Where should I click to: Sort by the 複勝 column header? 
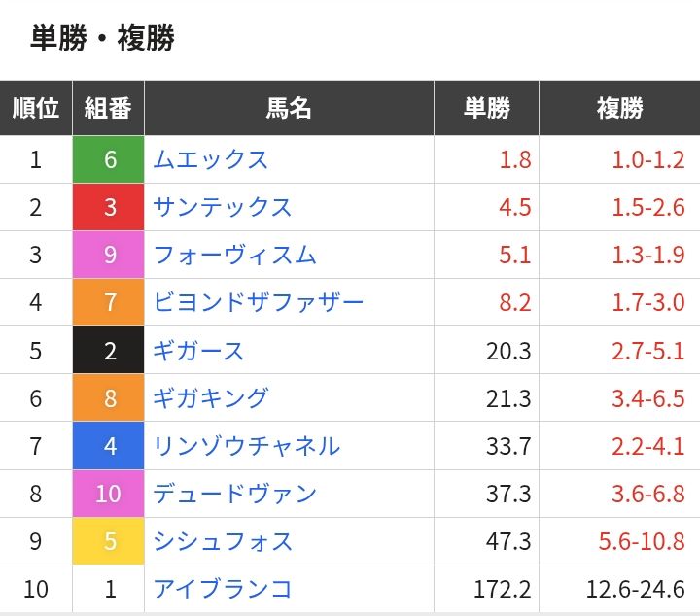(620, 108)
